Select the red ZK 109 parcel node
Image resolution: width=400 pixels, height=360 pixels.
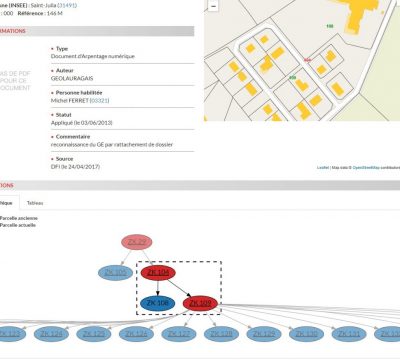pyautogui.click(x=200, y=303)
